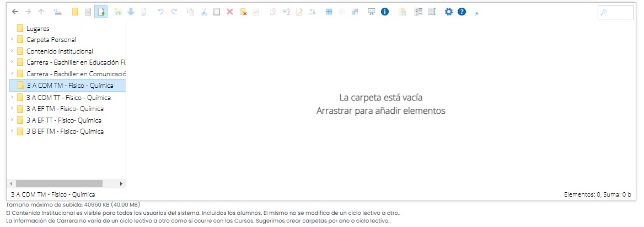This screenshot has height=227, width=644.
Task: Click the tree's horizontal scrollbar thumb
Action: point(59,183)
